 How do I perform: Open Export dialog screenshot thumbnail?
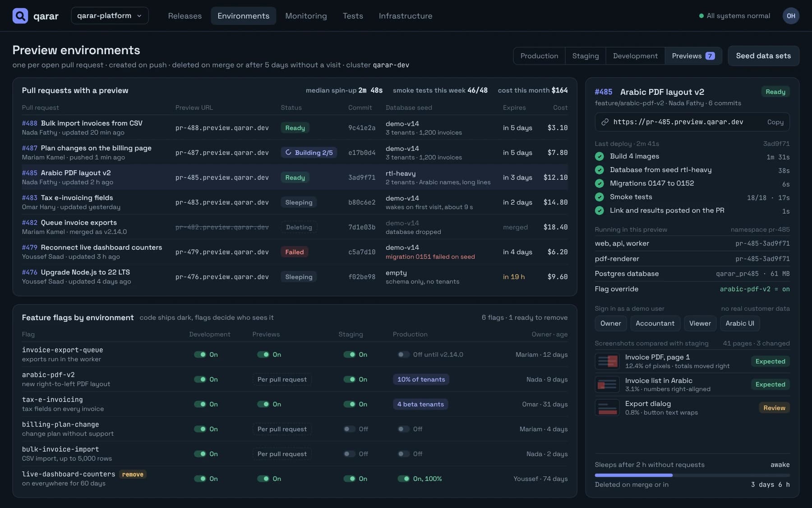click(x=607, y=408)
